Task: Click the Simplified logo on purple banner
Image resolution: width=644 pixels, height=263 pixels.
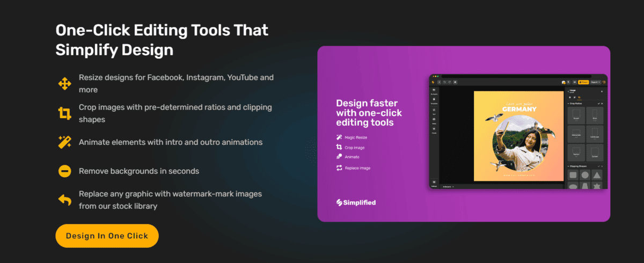Action: click(356, 202)
